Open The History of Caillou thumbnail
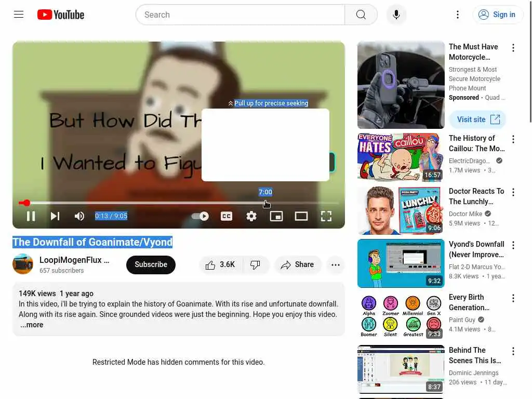This screenshot has width=532, height=399. coord(401,157)
